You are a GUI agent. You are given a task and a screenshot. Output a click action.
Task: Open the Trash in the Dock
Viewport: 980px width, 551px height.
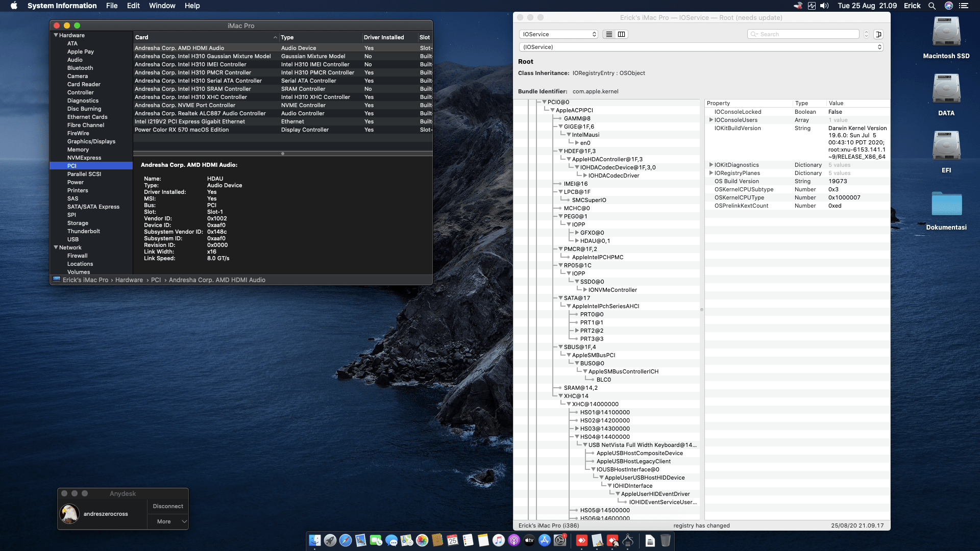pos(666,540)
